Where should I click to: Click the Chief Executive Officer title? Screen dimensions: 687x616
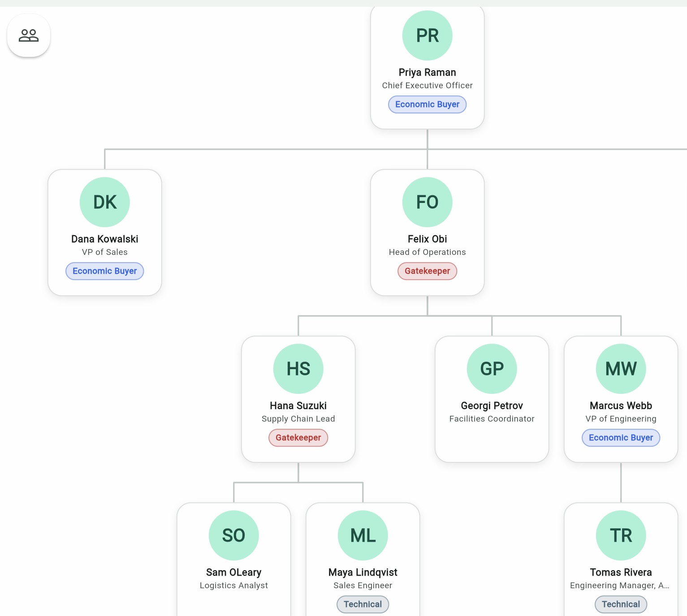pos(428,86)
